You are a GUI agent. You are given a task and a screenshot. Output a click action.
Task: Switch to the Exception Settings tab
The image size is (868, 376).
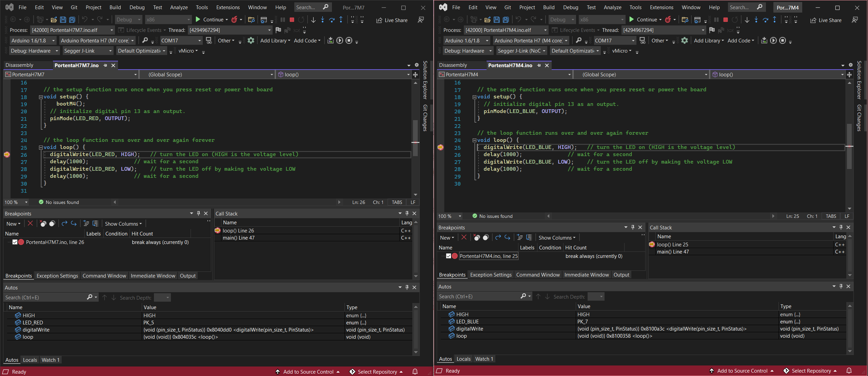(x=57, y=276)
